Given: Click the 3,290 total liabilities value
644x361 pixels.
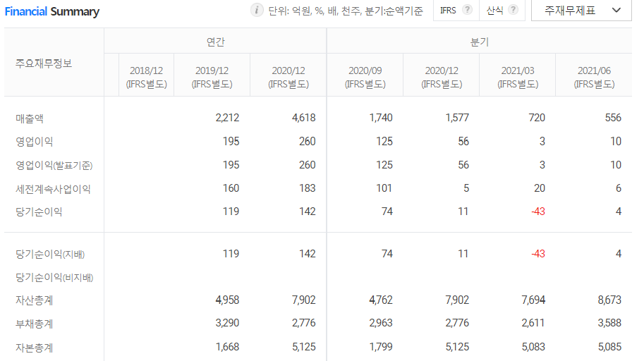Looking at the screenshot, I should (x=227, y=323).
